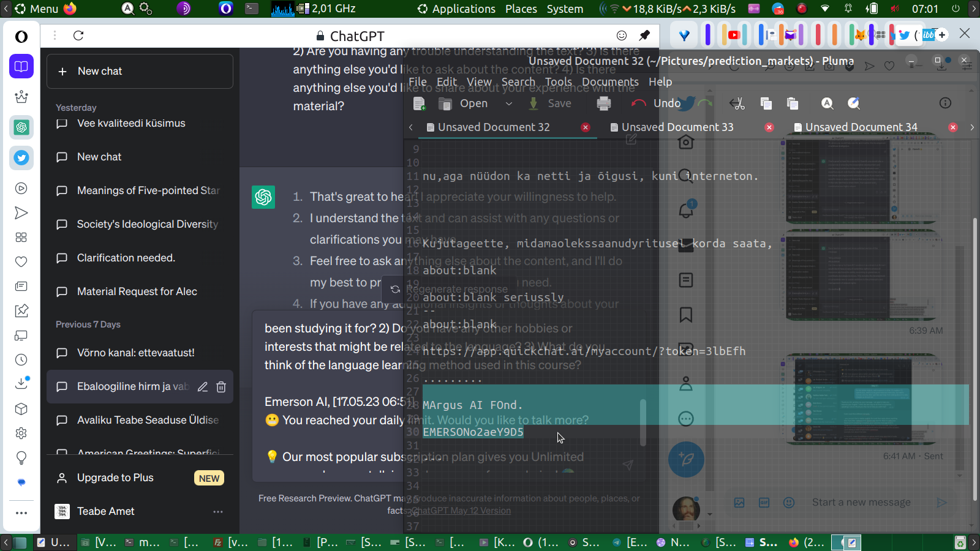The image size is (980, 551).
Task: Open the Teabe Amet account options dots
Action: pos(218,512)
